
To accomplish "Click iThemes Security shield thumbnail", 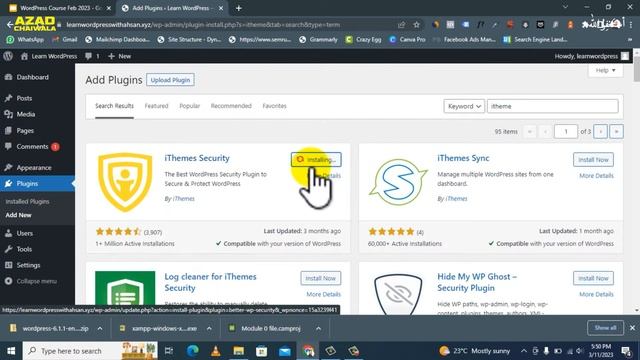I will tap(125, 182).
